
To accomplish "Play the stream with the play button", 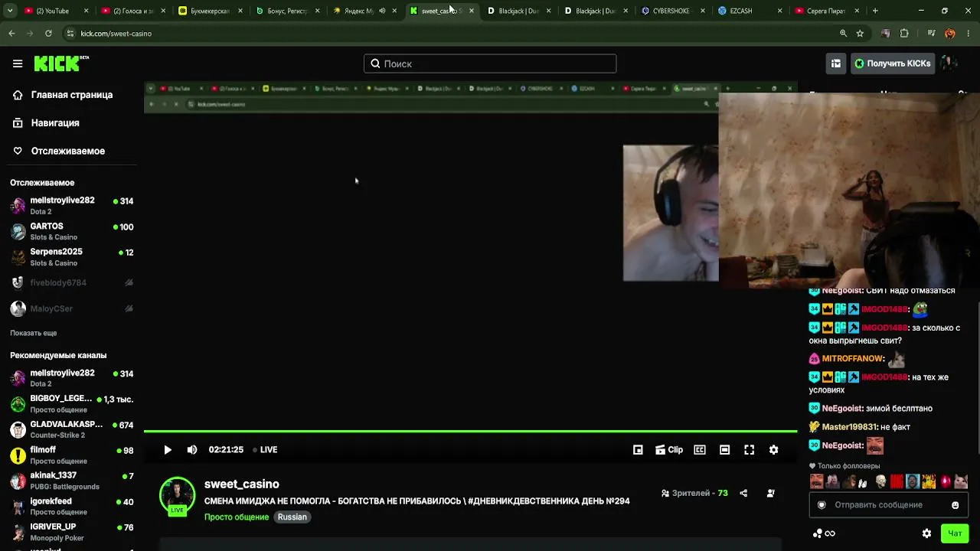I will (x=168, y=450).
